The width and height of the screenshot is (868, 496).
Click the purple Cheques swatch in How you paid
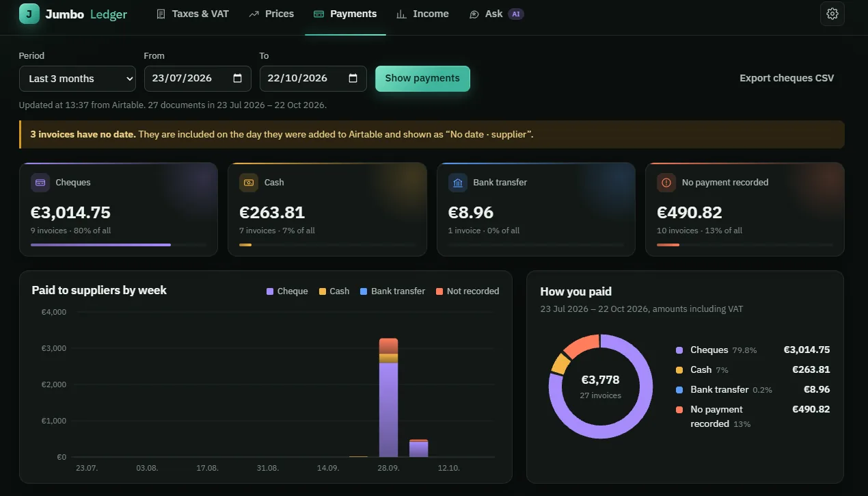679,350
